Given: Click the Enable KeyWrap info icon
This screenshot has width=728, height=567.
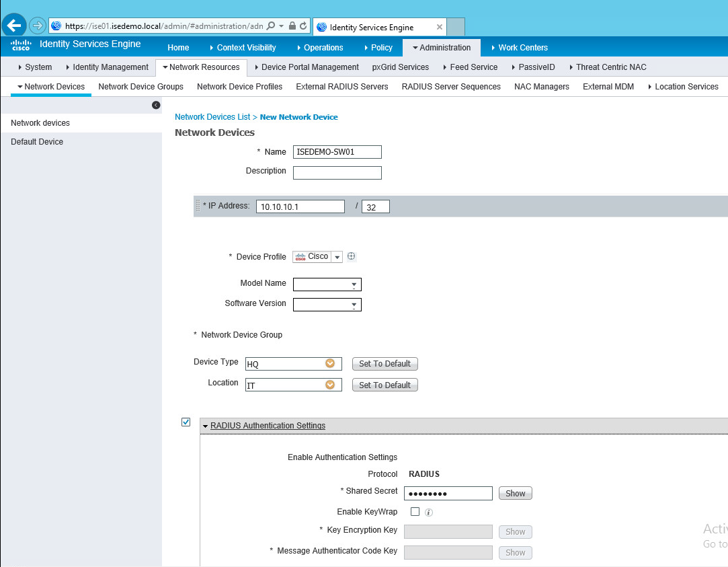Looking at the screenshot, I should tap(429, 513).
